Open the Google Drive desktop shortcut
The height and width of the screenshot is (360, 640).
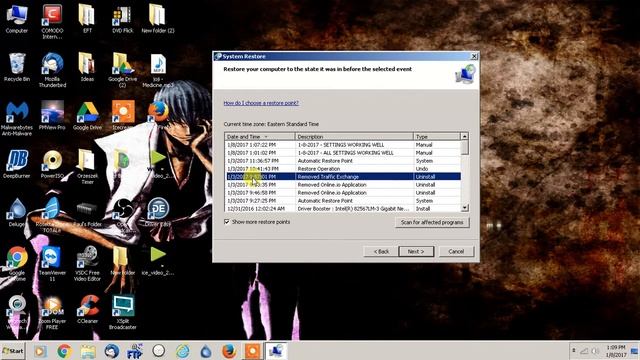click(x=87, y=115)
